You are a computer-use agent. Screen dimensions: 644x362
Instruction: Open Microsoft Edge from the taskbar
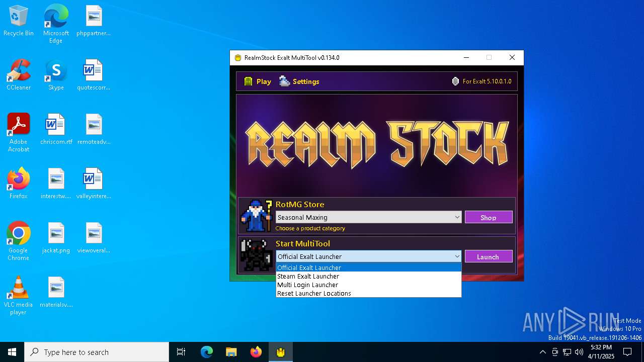(x=207, y=352)
